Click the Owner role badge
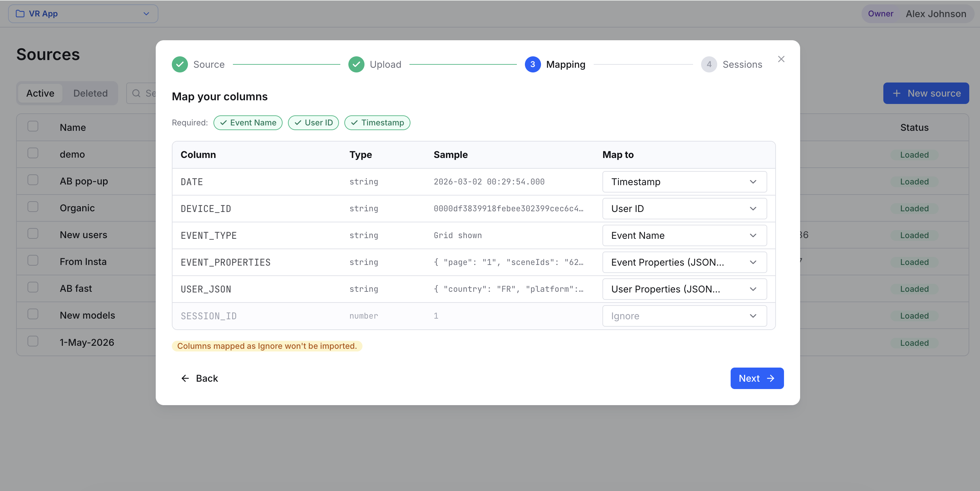Image resolution: width=980 pixels, height=491 pixels. [x=880, y=14]
